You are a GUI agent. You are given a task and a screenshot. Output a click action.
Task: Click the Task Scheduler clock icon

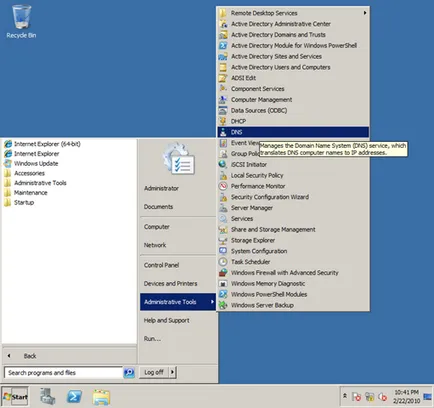coord(223,262)
